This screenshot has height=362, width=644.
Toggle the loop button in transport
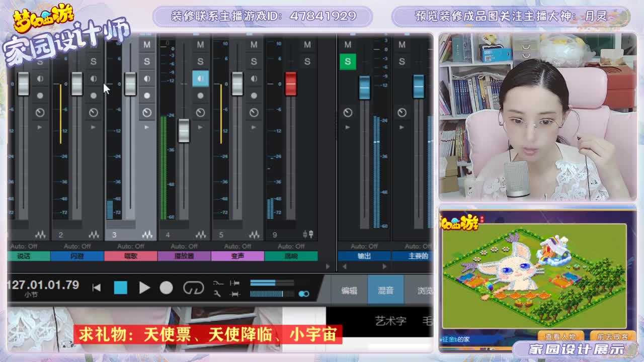tap(193, 288)
